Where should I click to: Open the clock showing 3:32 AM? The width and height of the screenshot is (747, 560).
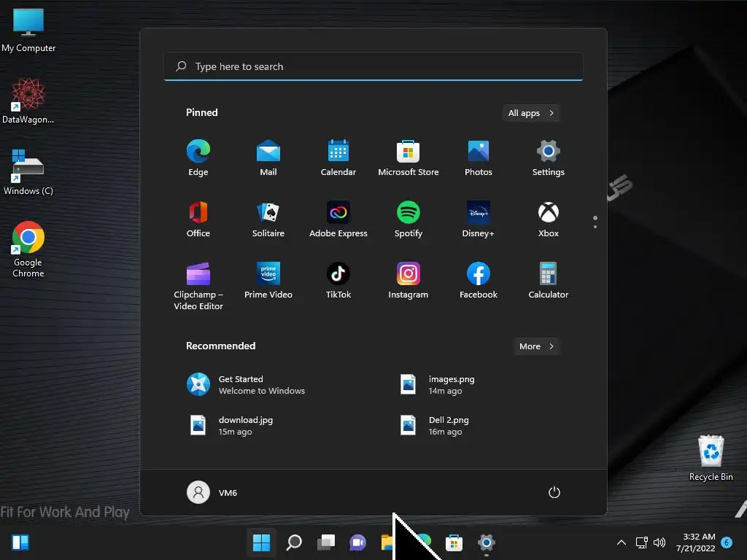click(x=695, y=542)
